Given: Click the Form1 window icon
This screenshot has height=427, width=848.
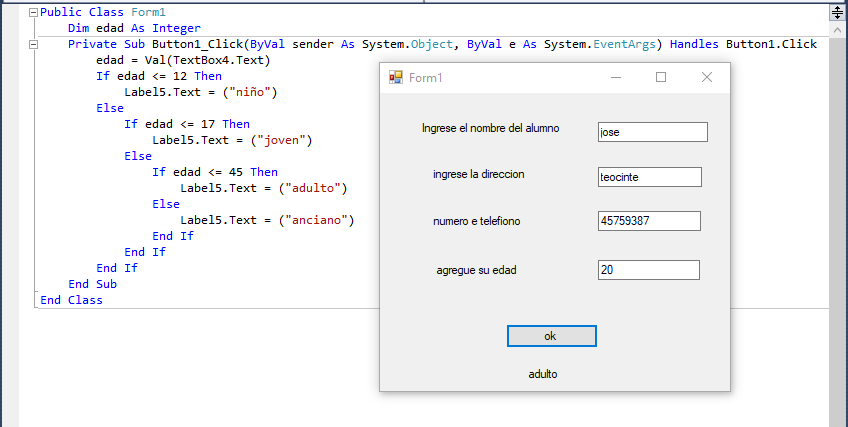Looking at the screenshot, I should [396, 77].
